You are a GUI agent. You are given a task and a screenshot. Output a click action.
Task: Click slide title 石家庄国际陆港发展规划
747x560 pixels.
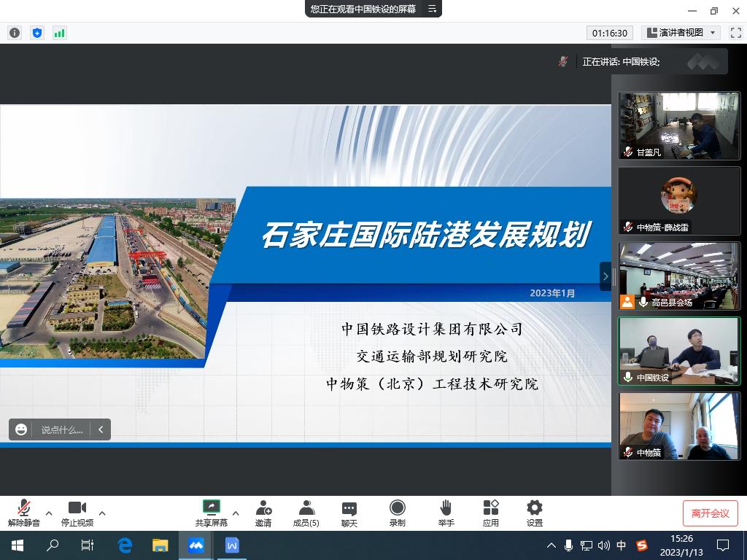click(426, 234)
